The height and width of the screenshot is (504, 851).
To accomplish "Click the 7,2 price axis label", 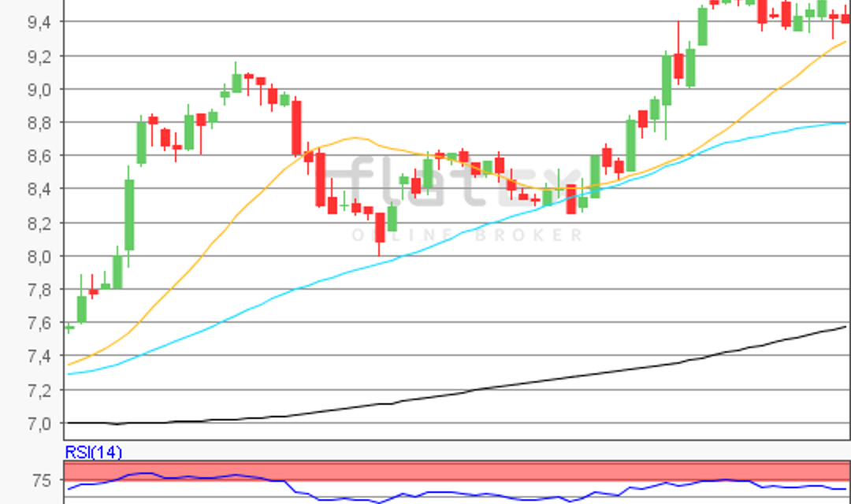I will 39,391.
